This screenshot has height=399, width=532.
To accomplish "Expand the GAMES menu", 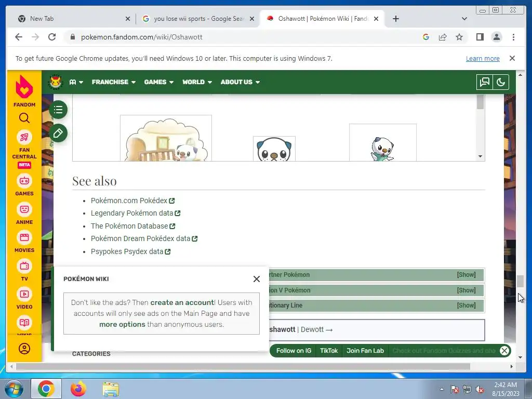I will (x=159, y=82).
